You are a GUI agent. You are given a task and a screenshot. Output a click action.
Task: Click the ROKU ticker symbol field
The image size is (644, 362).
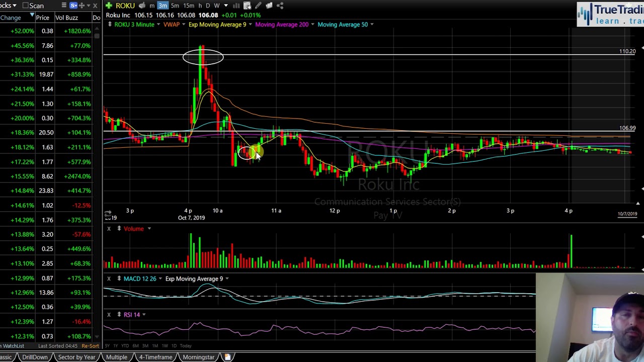click(125, 6)
